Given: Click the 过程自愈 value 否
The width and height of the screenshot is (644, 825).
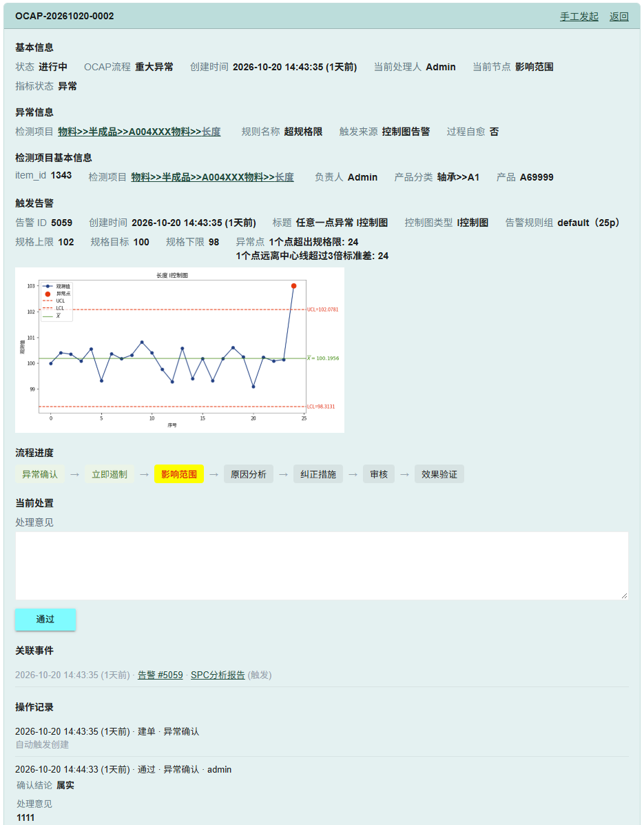Looking at the screenshot, I should [x=494, y=132].
